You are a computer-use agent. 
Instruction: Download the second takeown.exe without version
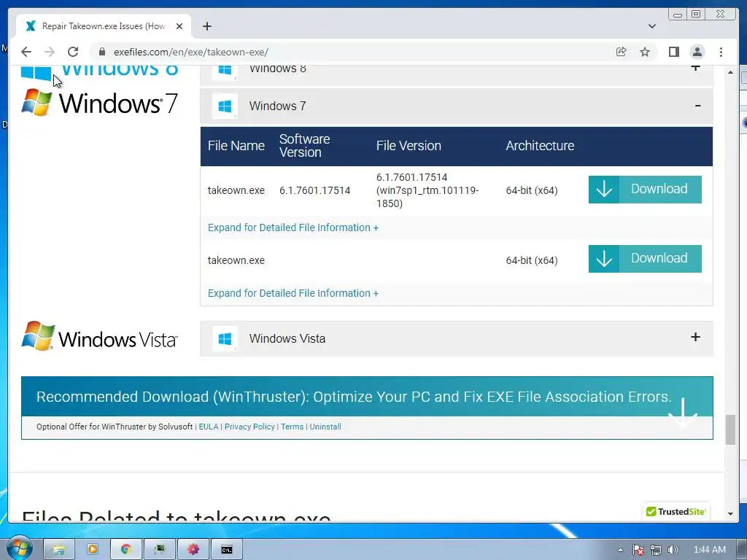645,259
